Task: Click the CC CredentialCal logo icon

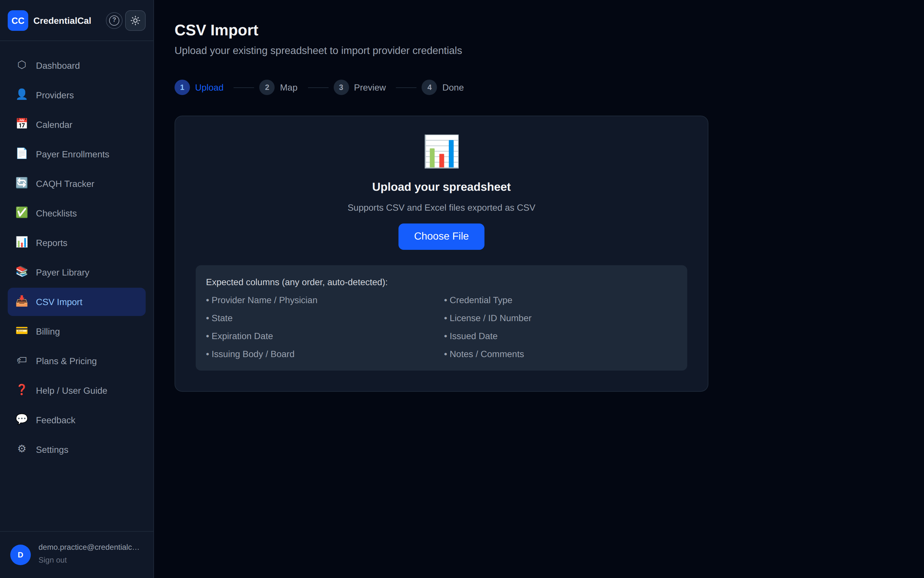Action: point(18,21)
